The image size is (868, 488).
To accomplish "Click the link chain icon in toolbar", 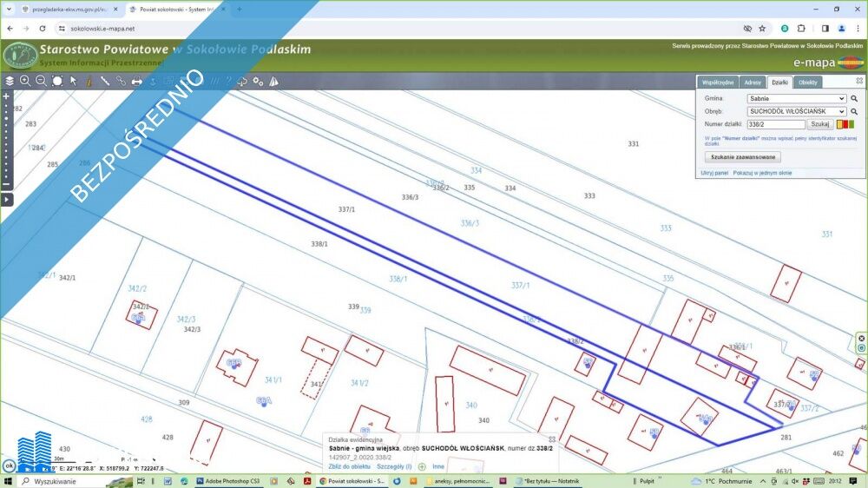I will [x=121, y=81].
